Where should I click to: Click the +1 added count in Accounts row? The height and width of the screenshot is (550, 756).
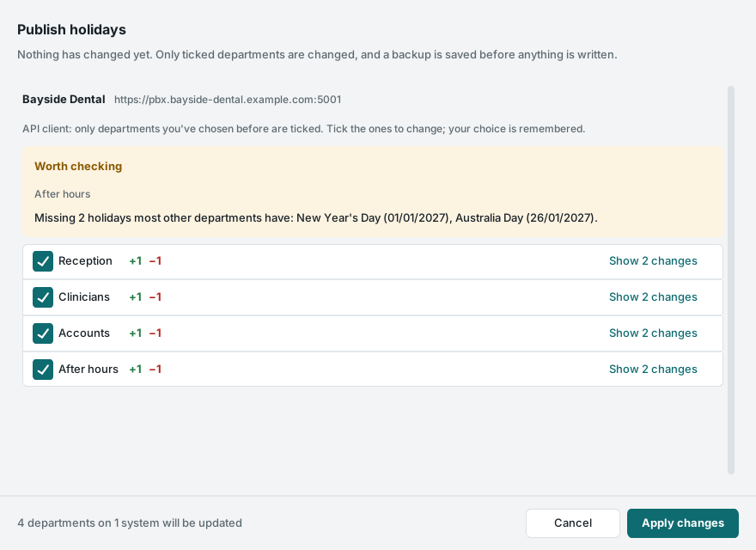[x=136, y=333]
